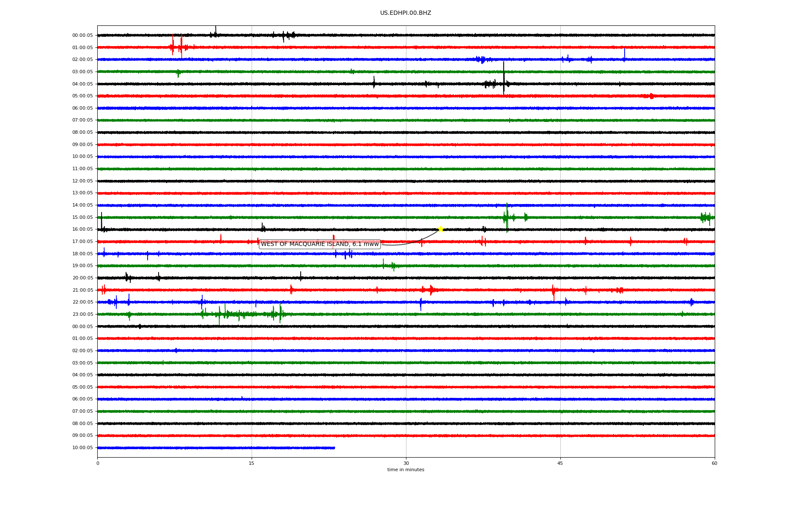The image size is (812, 508).
Task: Click the red trace on the 21:00:05 row
Action: 406,290
